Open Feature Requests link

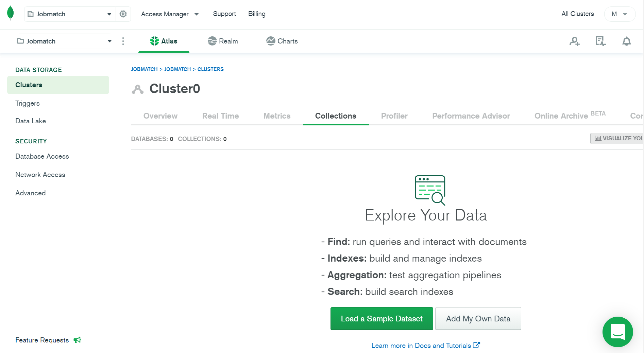click(42, 340)
